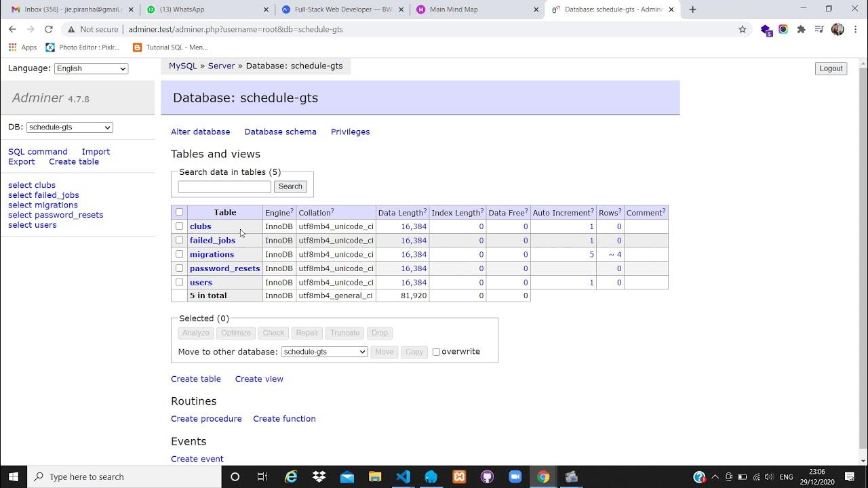Click the Search button for tables
Viewport: 868px width, 488px height.
[x=290, y=186]
